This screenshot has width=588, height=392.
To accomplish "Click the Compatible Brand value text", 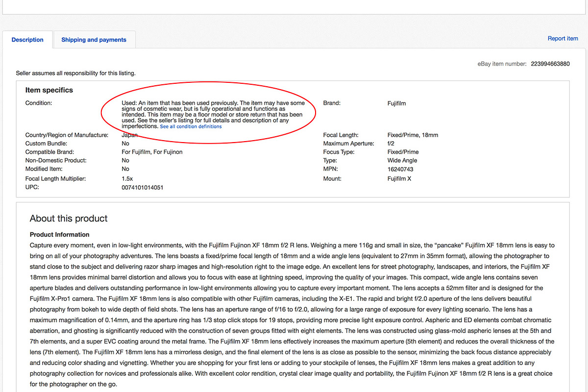I will coord(152,152).
